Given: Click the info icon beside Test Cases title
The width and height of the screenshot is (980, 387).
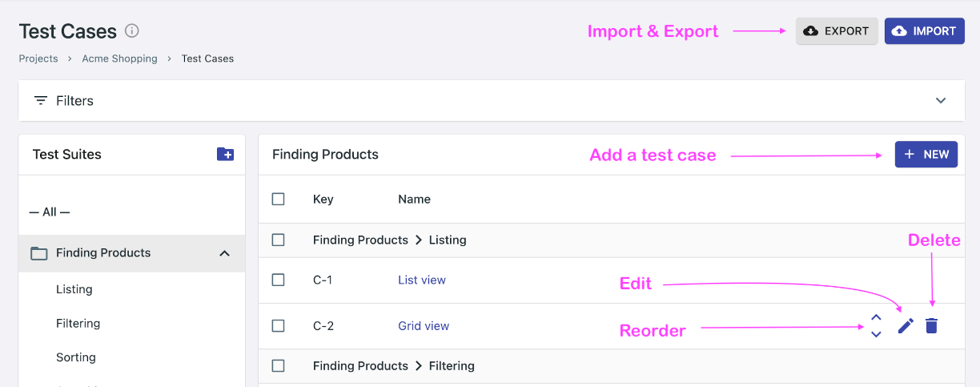Looking at the screenshot, I should 132,31.
